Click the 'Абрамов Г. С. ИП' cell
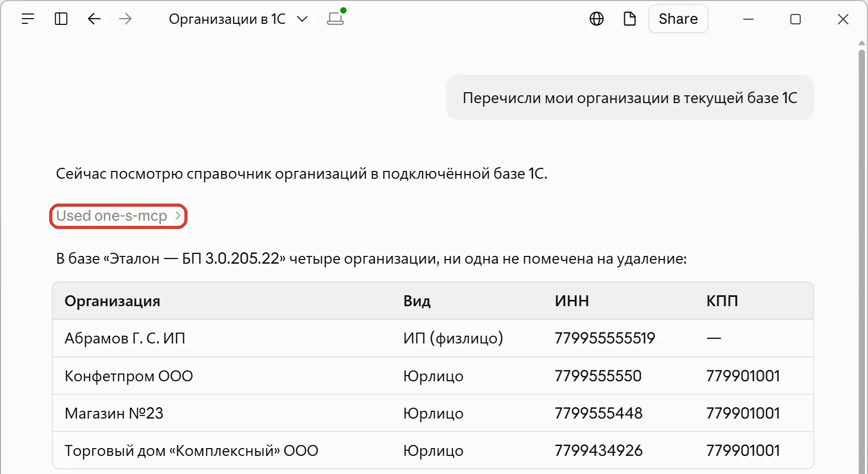The width and height of the screenshot is (868, 474). pos(125,338)
